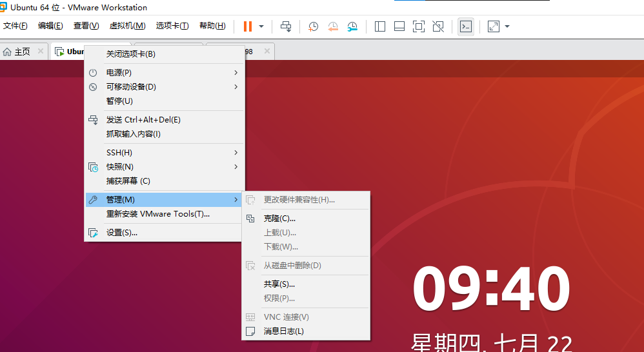This screenshot has height=352, width=644.
Task: Click the console view toolbar icon
Action: (x=466, y=26)
